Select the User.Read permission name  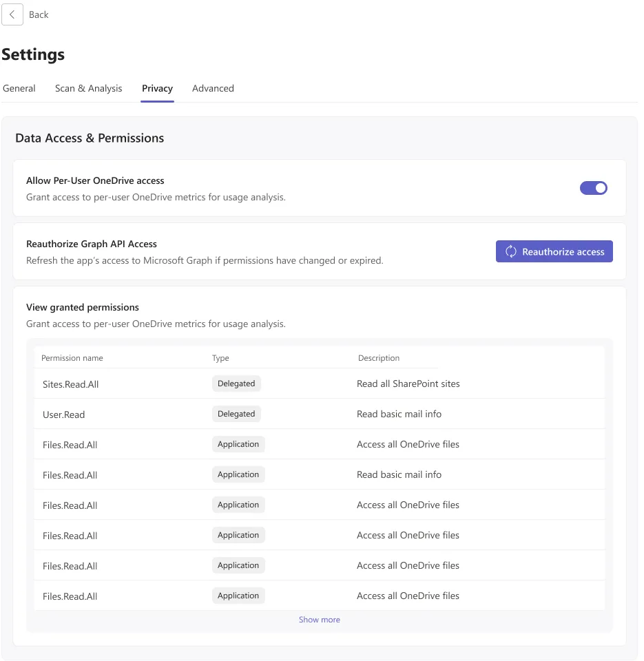click(x=63, y=415)
